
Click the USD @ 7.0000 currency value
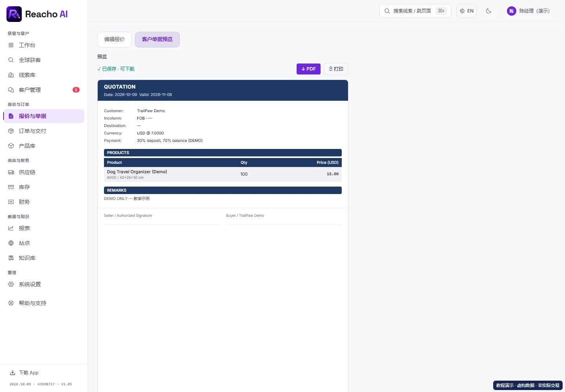pyautogui.click(x=150, y=133)
